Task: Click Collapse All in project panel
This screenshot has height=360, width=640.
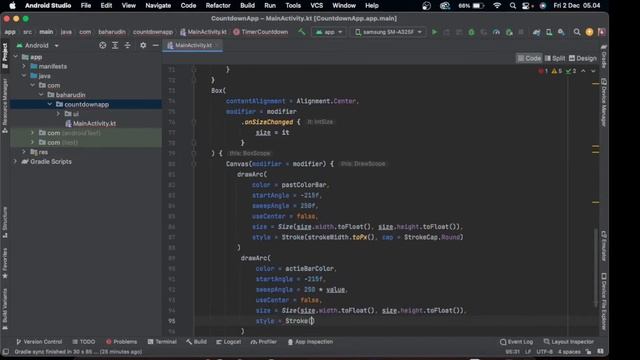Action: point(128,45)
